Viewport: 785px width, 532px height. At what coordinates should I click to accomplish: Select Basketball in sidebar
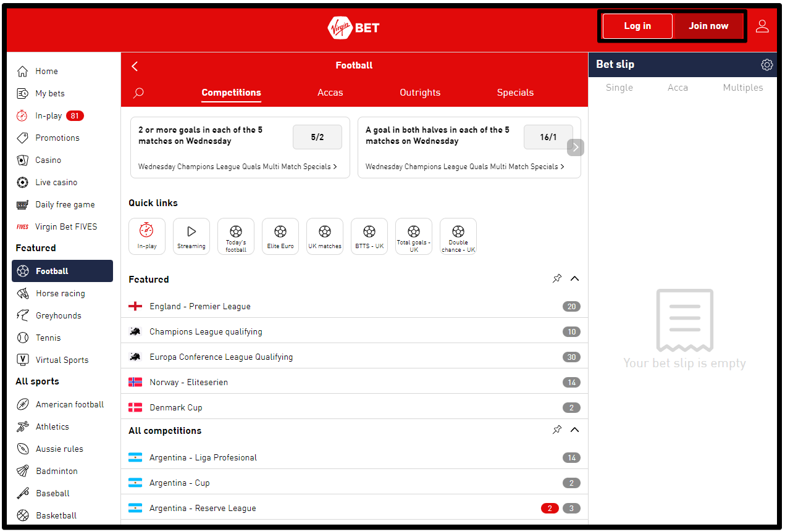point(62,515)
